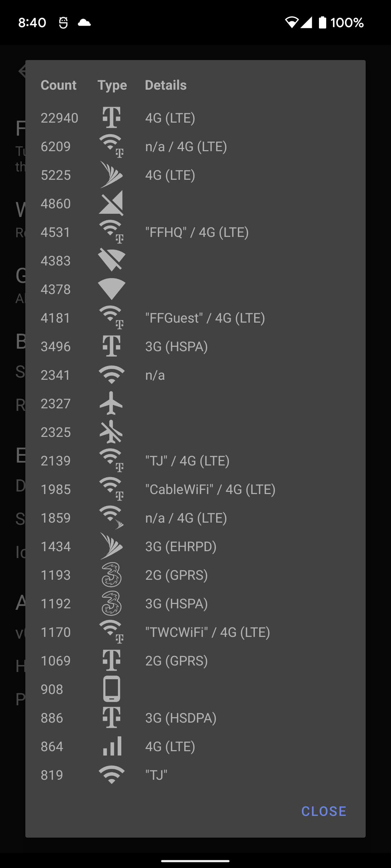Viewport: 391px width, 868px height.
Task: Select WiFi with Sprint icon at count 1859
Action: pyautogui.click(x=112, y=518)
